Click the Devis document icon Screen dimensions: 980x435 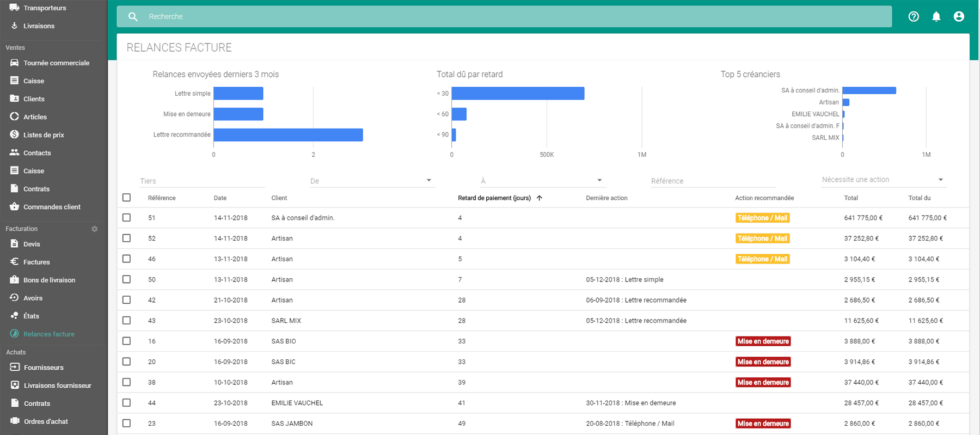coord(14,244)
